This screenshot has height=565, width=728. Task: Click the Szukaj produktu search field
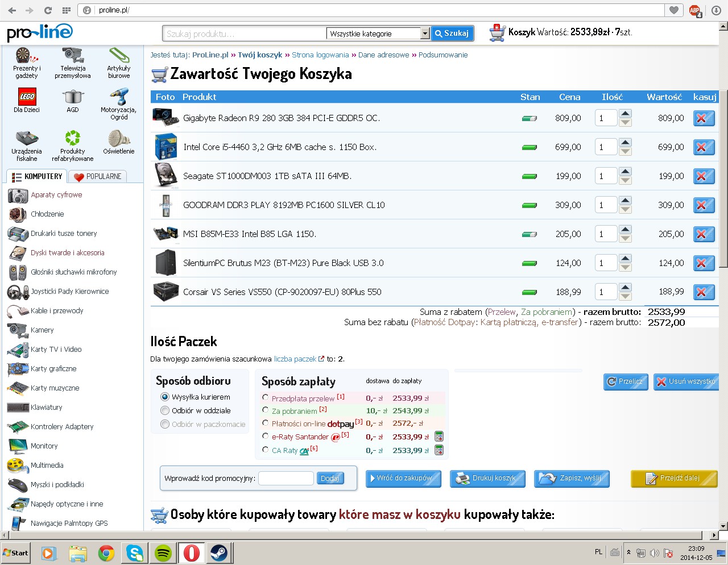(x=245, y=34)
